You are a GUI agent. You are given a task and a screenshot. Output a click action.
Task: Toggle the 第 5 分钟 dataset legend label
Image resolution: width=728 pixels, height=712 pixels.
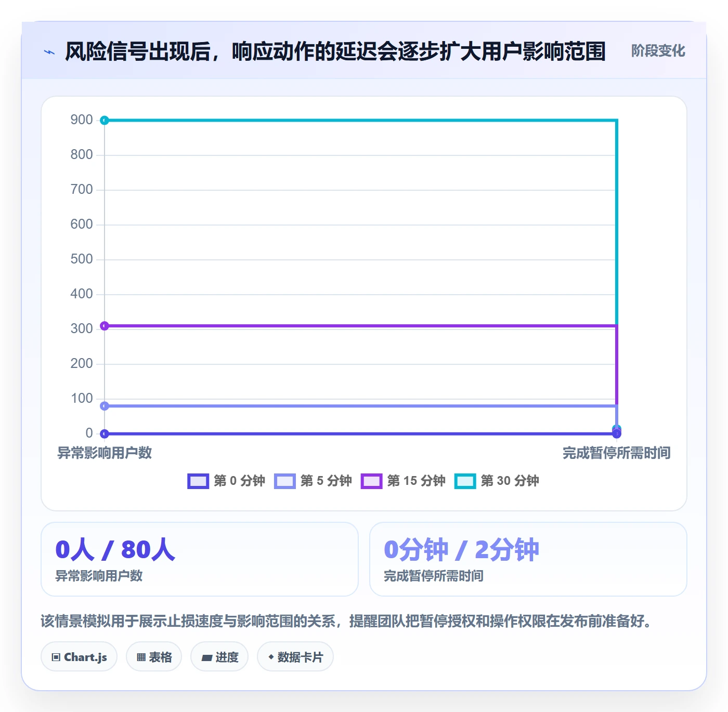(x=326, y=481)
